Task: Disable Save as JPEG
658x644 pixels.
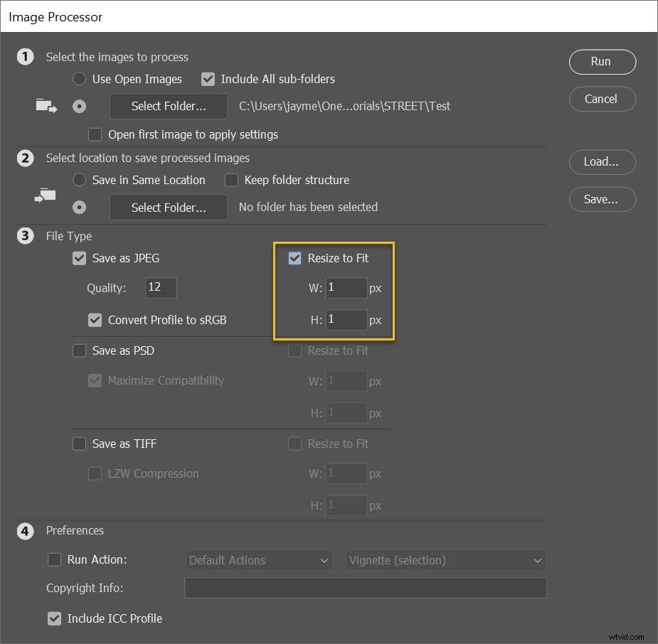Action: click(79, 258)
